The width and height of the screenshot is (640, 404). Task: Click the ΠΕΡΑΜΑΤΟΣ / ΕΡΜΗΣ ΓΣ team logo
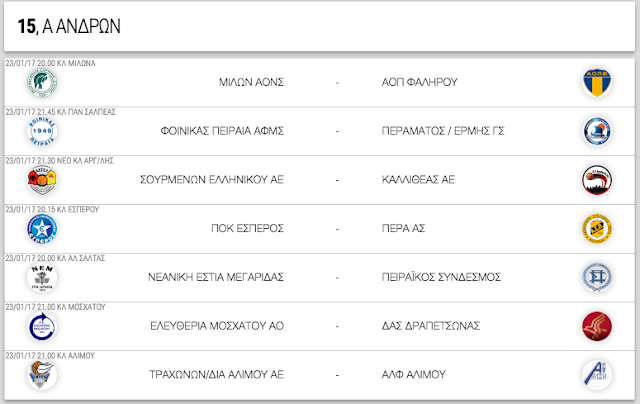[597, 131]
